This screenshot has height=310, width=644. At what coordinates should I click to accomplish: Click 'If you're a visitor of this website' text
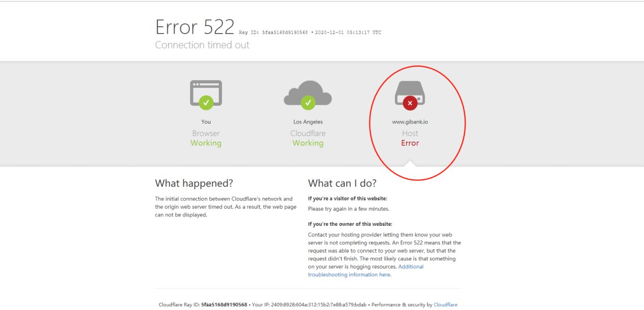(x=347, y=198)
